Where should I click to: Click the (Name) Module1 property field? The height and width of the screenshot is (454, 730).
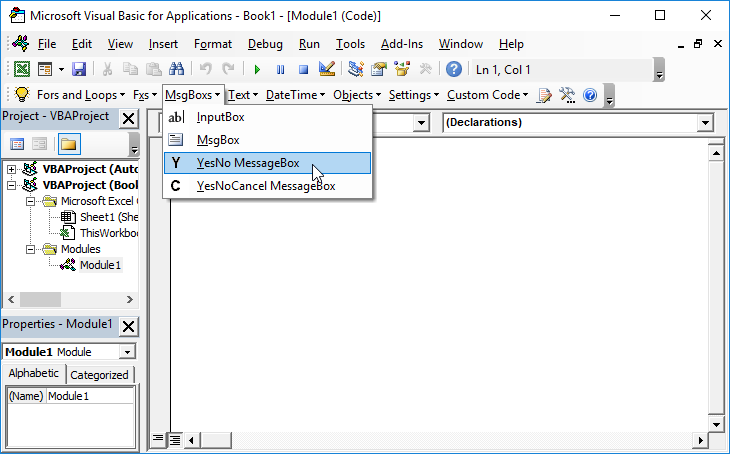click(x=88, y=397)
